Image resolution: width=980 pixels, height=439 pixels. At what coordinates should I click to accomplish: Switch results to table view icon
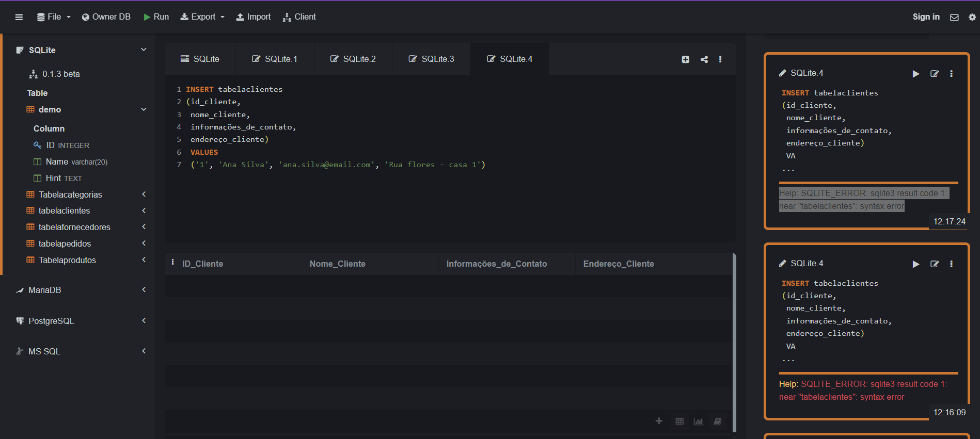point(679,421)
